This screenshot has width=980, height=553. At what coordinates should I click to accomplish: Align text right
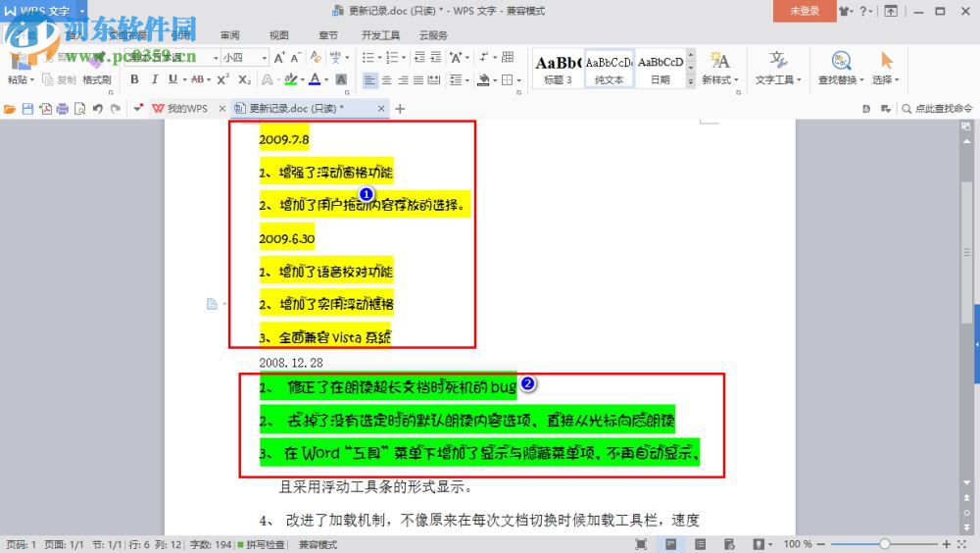coord(403,80)
